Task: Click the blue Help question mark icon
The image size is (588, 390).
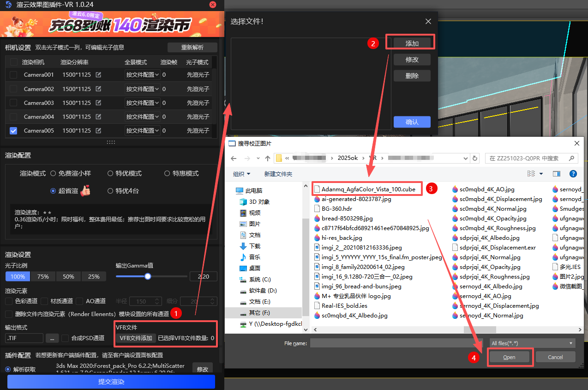Action: click(x=573, y=174)
